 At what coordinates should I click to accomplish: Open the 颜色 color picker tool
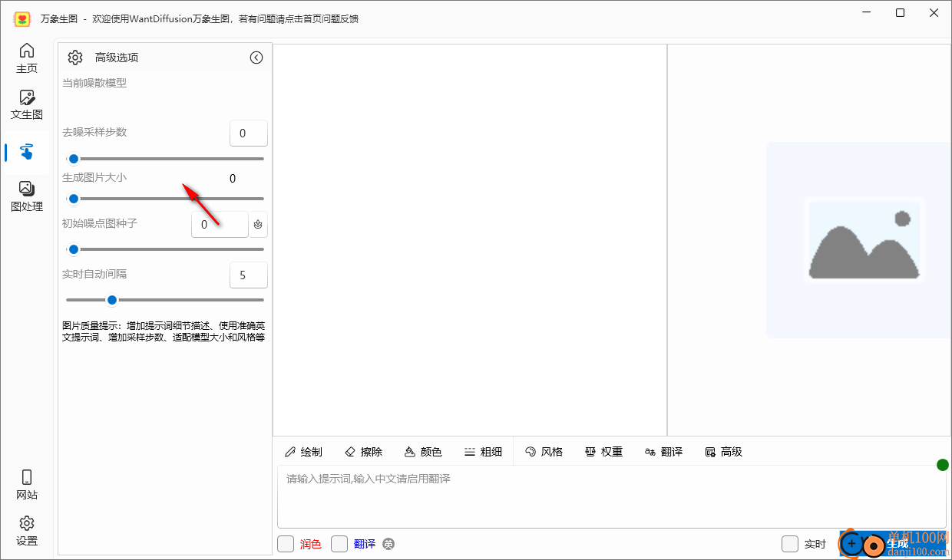(x=423, y=452)
